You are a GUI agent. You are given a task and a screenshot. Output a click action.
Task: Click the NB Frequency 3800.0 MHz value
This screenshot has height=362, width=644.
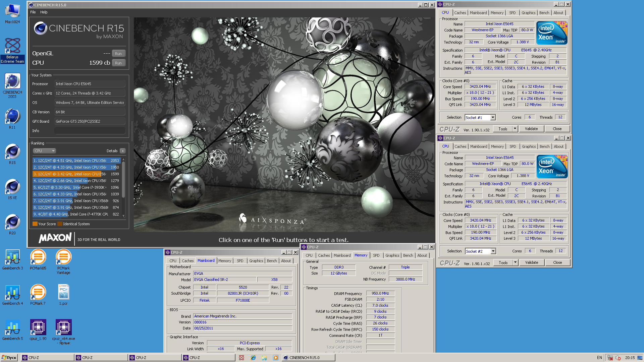405,279
